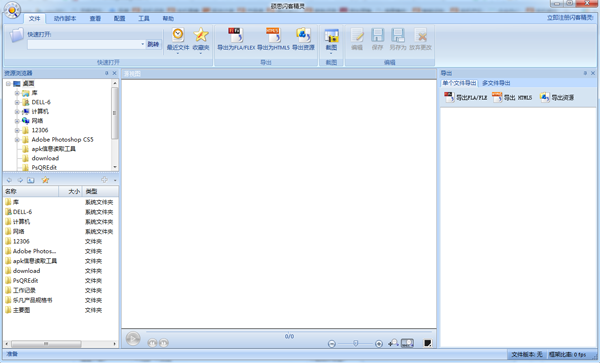Click 导出为FLA/FLEX ribbon icon

(x=236, y=39)
